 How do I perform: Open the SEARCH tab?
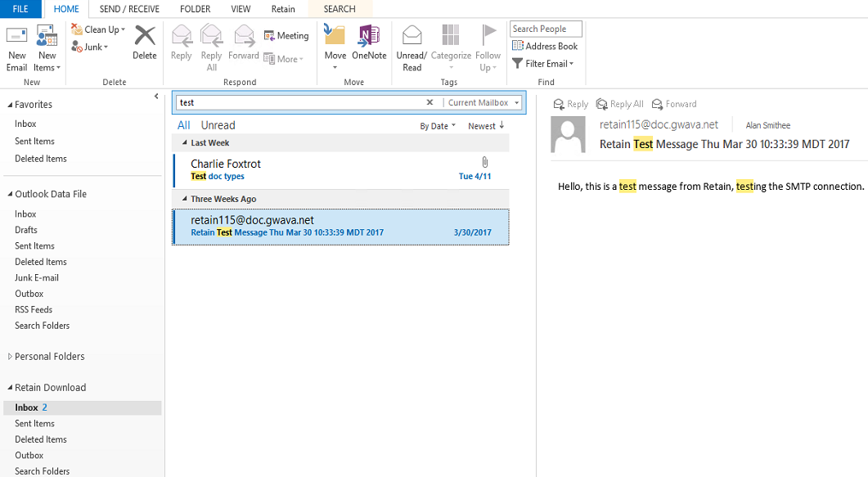click(x=340, y=9)
